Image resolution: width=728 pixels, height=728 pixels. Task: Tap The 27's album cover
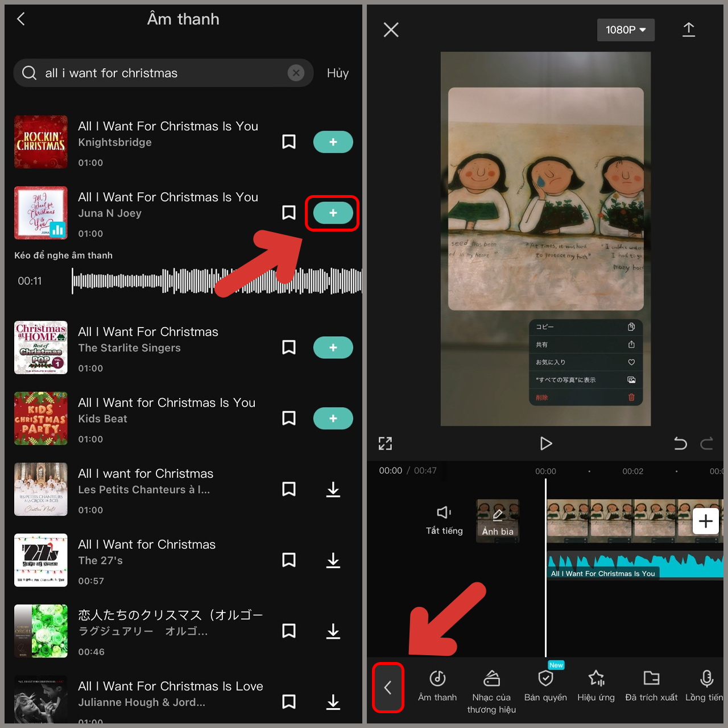pos(41,560)
